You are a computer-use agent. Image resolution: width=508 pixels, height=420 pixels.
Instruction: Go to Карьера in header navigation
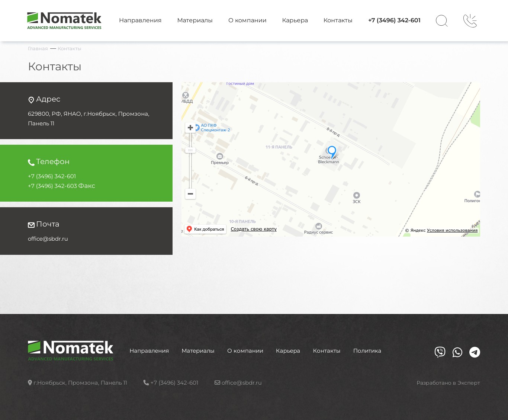coord(295,20)
